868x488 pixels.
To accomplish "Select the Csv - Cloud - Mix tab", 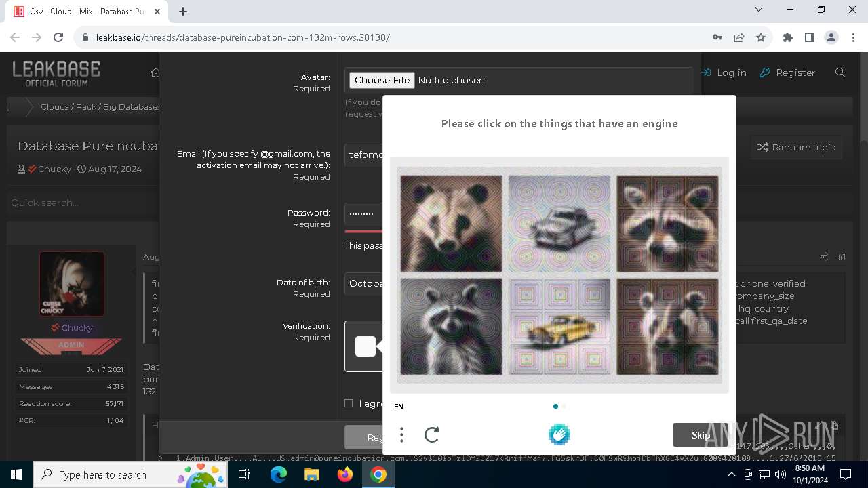I will tap(87, 12).
